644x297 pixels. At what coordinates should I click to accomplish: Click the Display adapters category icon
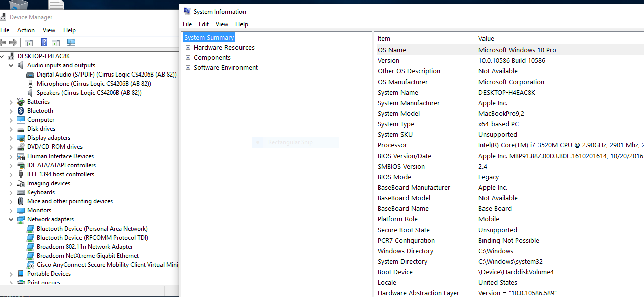point(21,138)
